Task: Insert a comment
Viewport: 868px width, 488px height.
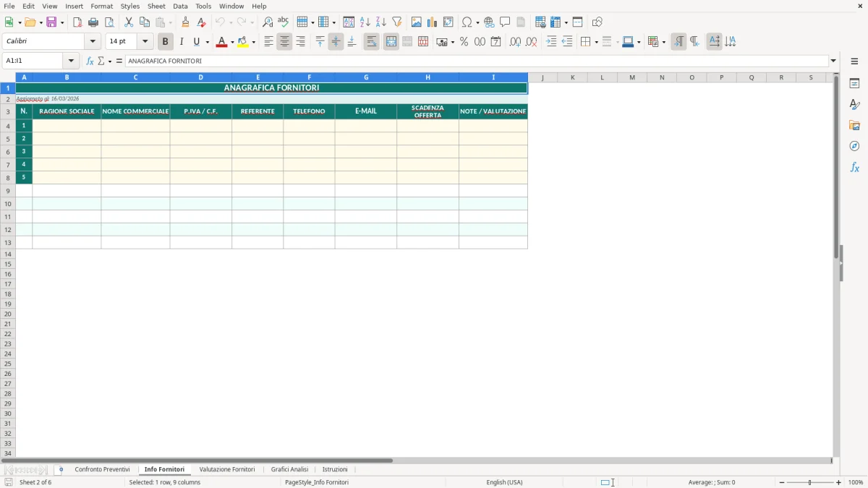Action: click(506, 22)
